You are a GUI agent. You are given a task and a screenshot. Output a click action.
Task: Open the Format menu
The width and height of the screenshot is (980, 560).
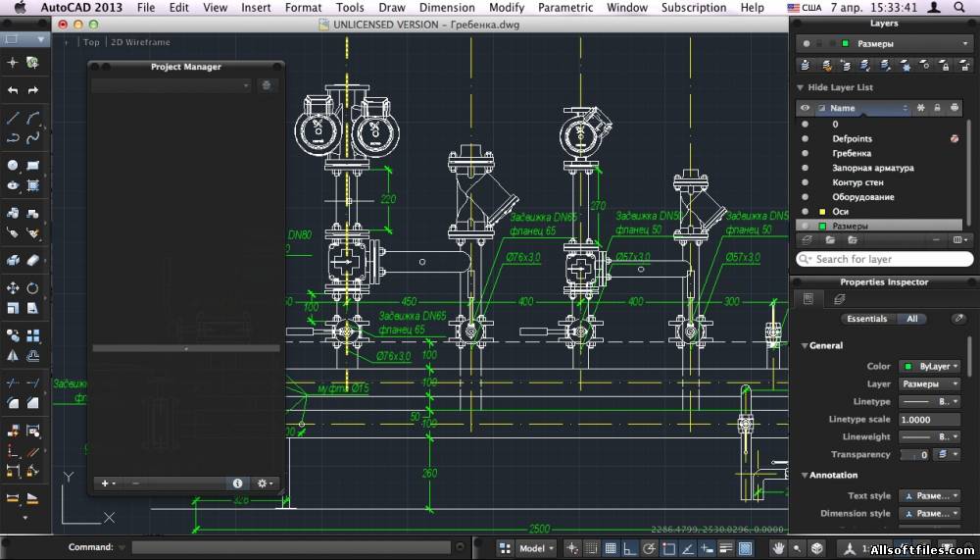(303, 8)
